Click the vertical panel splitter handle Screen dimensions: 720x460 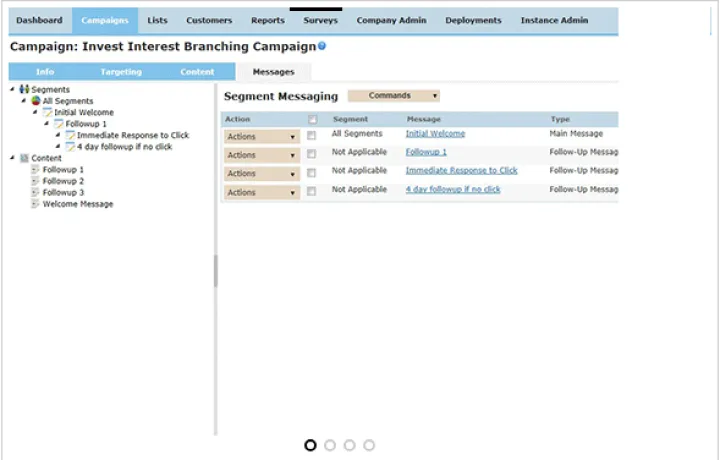pyautogui.click(x=215, y=270)
